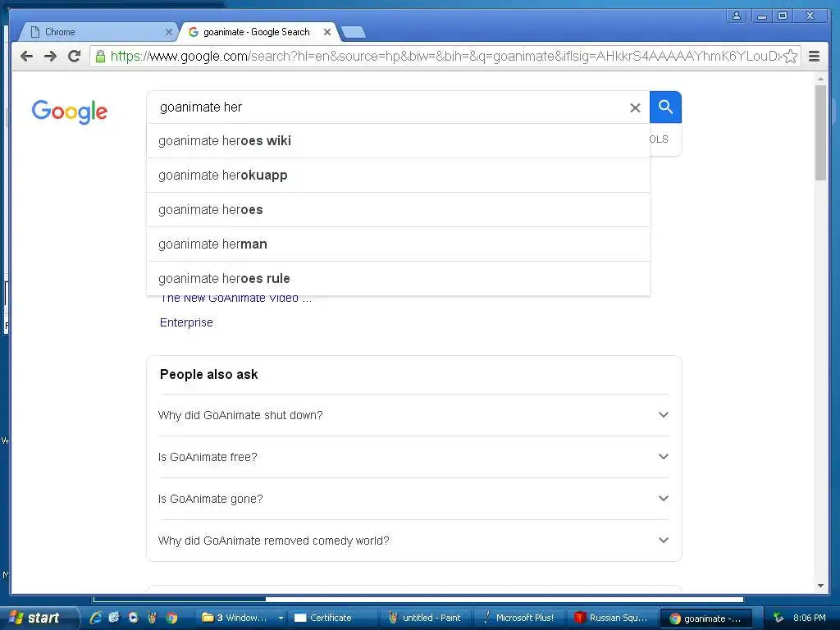Click the Chrome profile user icon
The image size is (840, 630).
737,16
